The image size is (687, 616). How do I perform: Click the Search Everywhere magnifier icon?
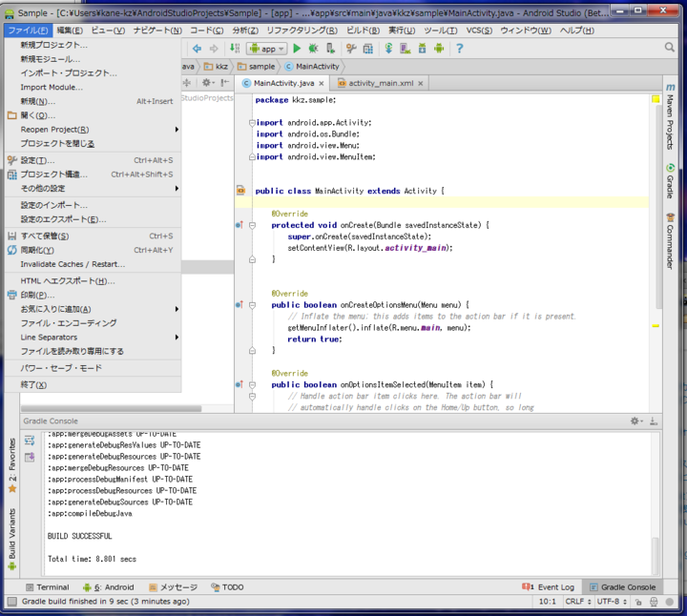(669, 48)
